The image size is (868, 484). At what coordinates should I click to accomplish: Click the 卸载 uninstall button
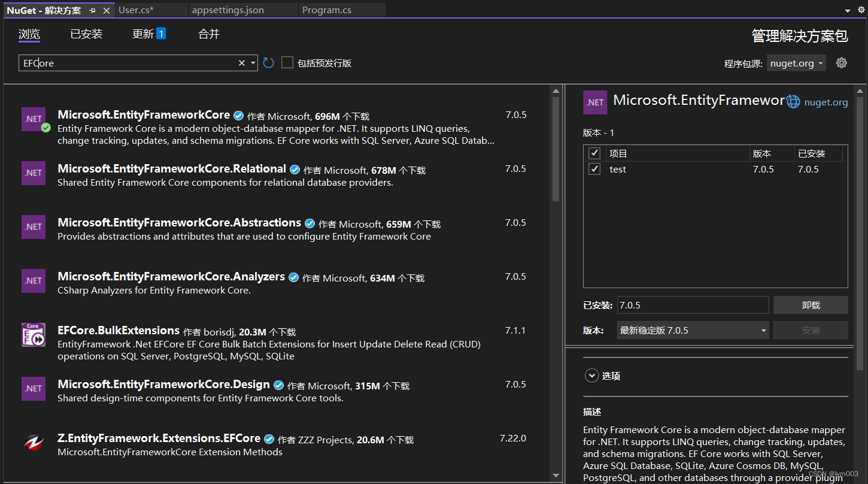point(811,305)
